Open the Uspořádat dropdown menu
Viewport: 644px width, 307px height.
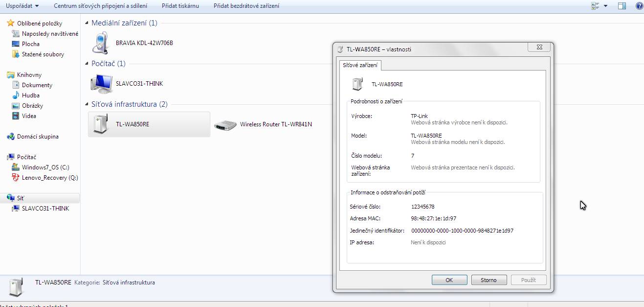[22, 6]
